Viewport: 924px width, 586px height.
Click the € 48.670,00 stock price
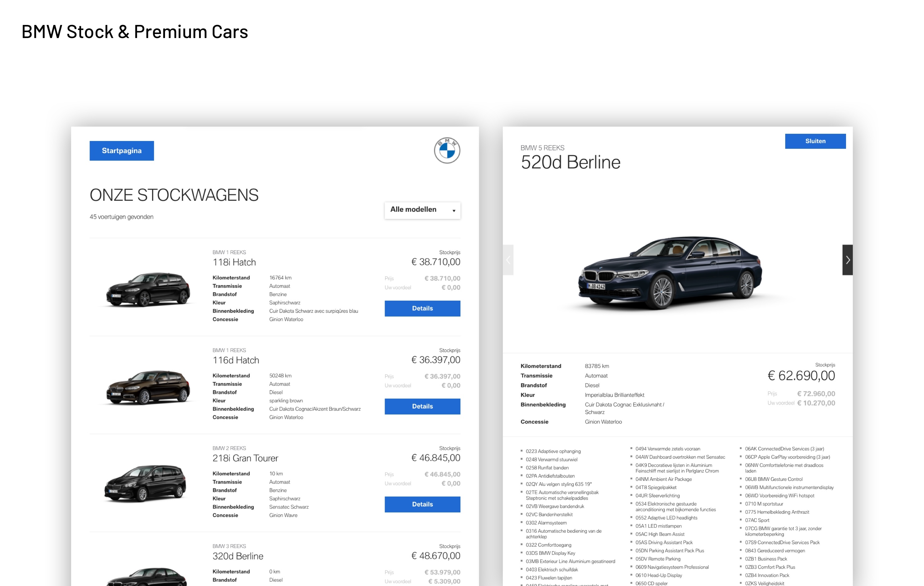[435, 556]
